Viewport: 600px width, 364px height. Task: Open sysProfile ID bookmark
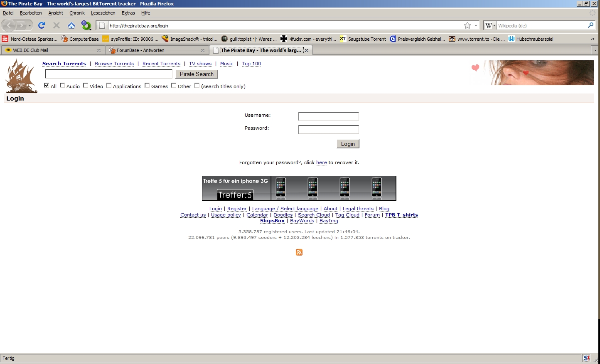coord(130,39)
